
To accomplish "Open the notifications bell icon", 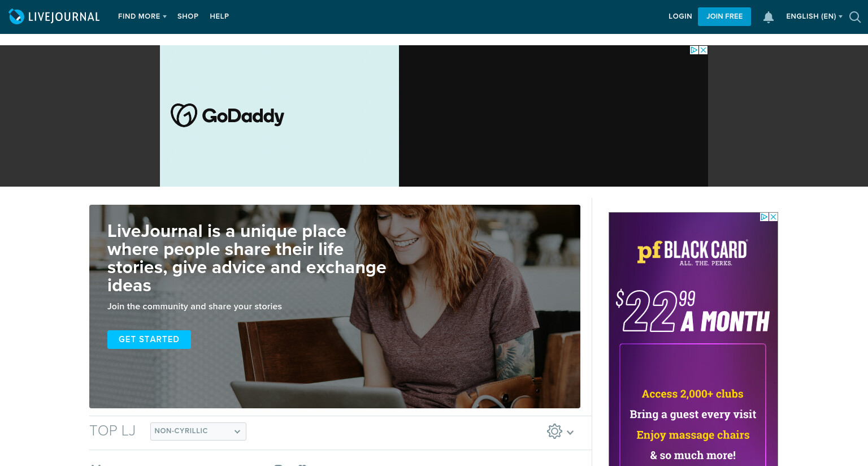I will [x=769, y=17].
